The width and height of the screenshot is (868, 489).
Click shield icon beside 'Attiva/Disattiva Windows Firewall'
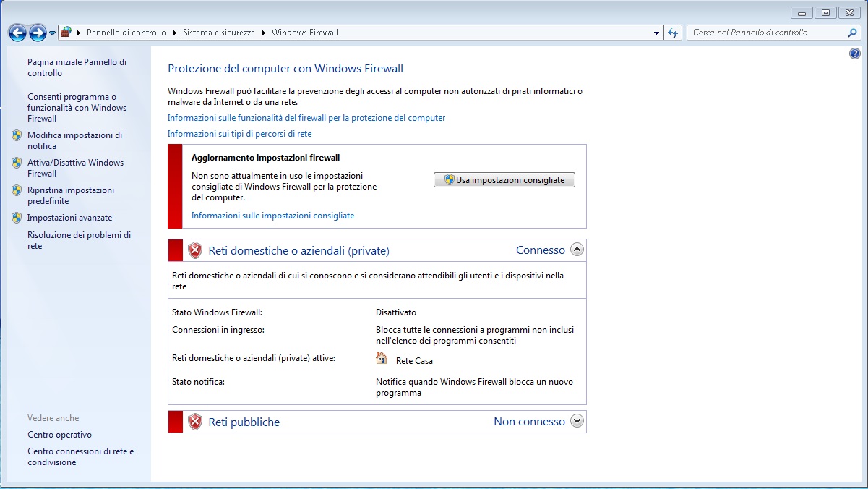tap(17, 163)
